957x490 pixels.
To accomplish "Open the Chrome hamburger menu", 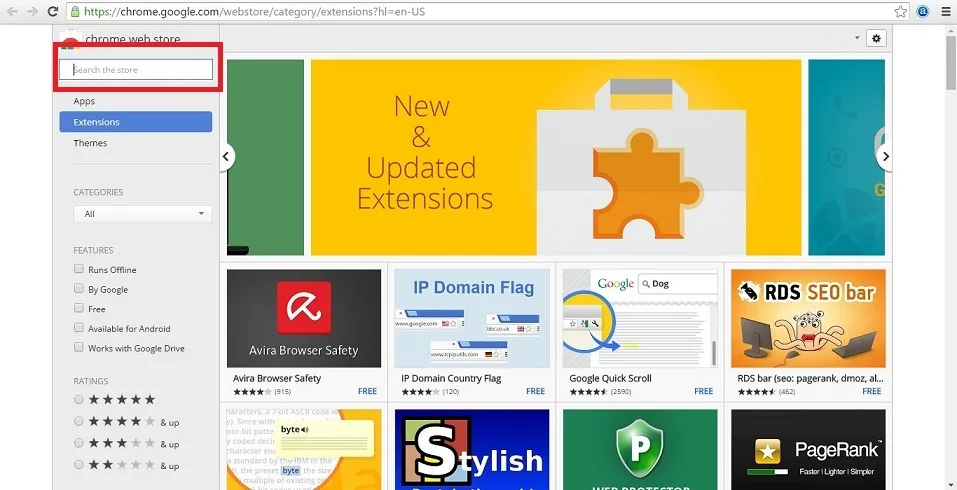I will point(944,12).
